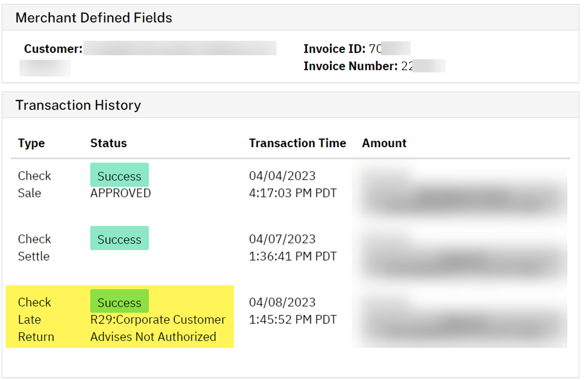Click the APPROVED status text
This screenshot has width=588, height=380.
point(121,193)
